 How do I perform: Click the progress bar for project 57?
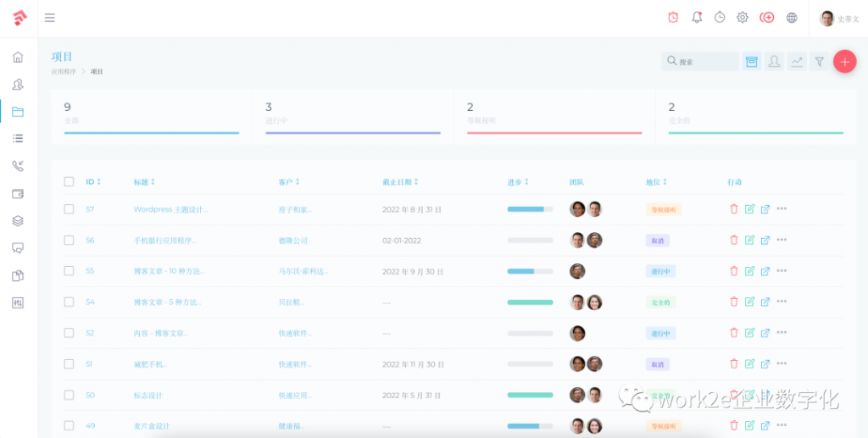tap(530, 209)
